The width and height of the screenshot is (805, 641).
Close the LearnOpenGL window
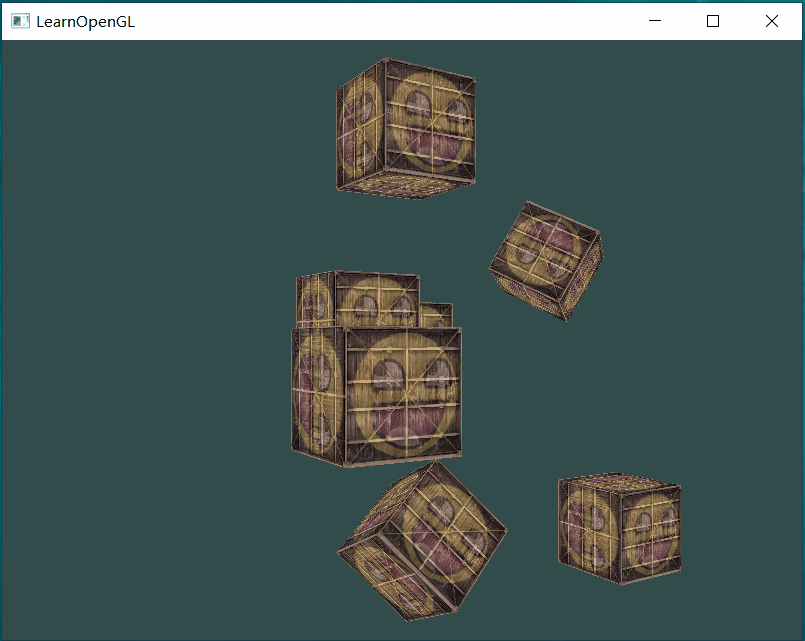tap(771, 21)
